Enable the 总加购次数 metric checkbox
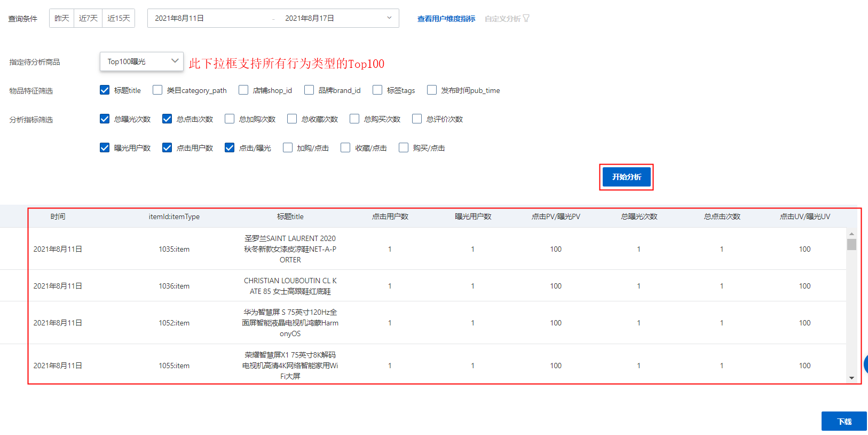 (x=230, y=119)
